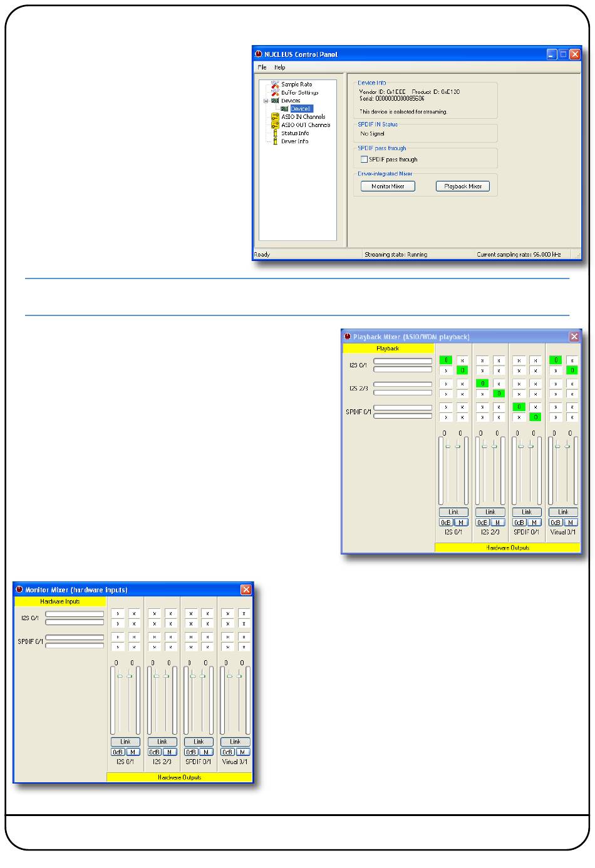
Task: Select the Device0 card icon
Action: point(284,108)
